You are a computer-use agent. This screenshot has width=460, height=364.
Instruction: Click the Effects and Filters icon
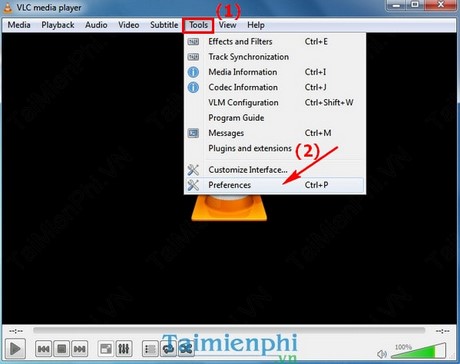pyautogui.click(x=193, y=42)
